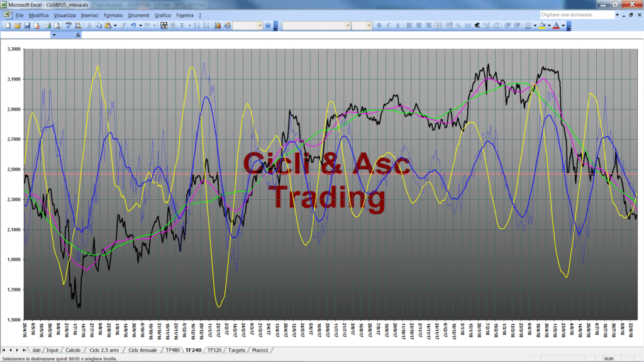Apply italic with C icon
The width and height of the screenshot is (644, 362).
[389, 25]
